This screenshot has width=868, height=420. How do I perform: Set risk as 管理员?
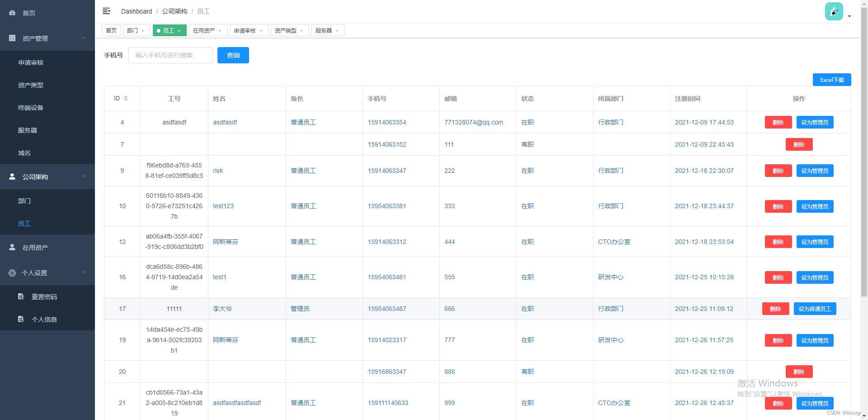815,171
